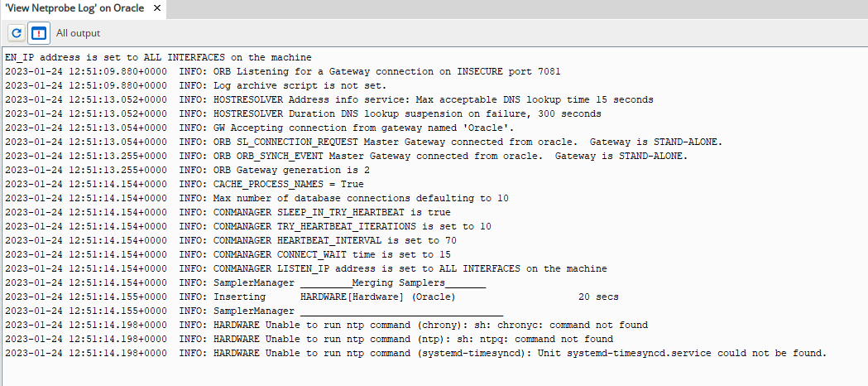Image resolution: width=868 pixels, height=386 pixels.
Task: Click the 'Duration DNS lookup suspension' log entry
Action: (304, 113)
